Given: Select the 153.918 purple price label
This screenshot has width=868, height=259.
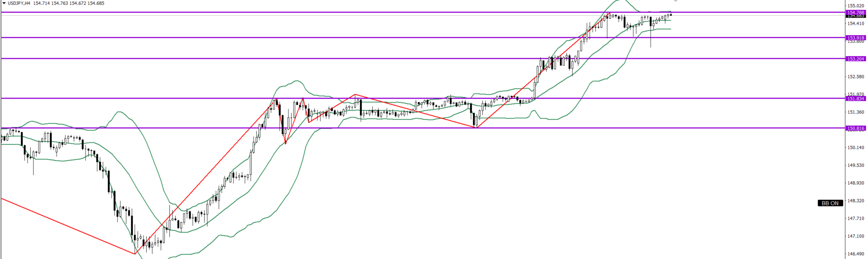Looking at the screenshot, I should 856,38.
